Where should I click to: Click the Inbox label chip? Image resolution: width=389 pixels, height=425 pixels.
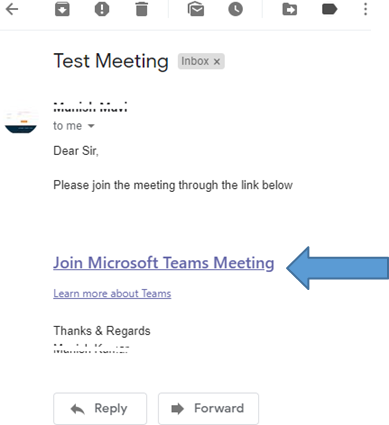(201, 61)
